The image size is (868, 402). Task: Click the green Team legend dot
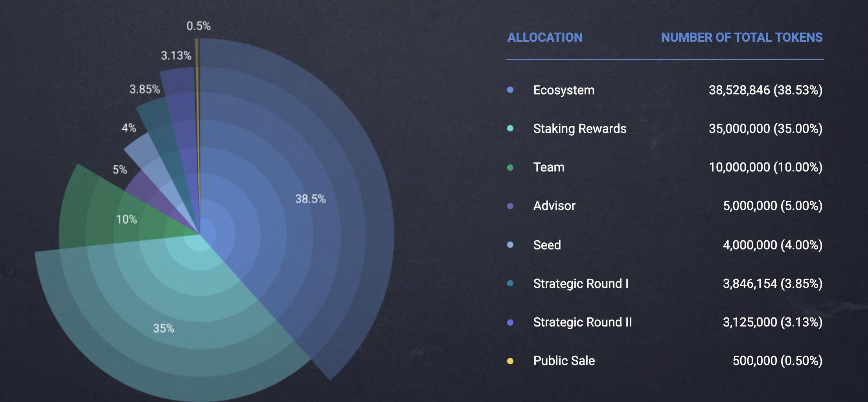510,168
